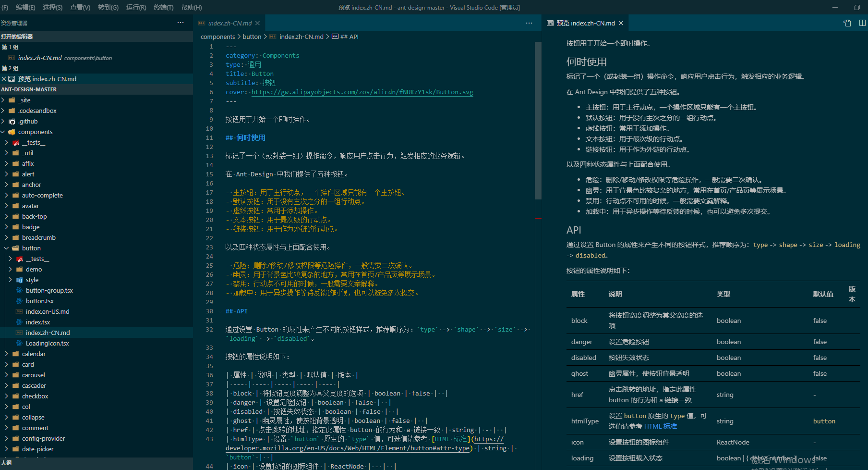The image size is (868, 470).
Task: Expand the style folder under button
Action: pyautogui.click(x=10, y=280)
